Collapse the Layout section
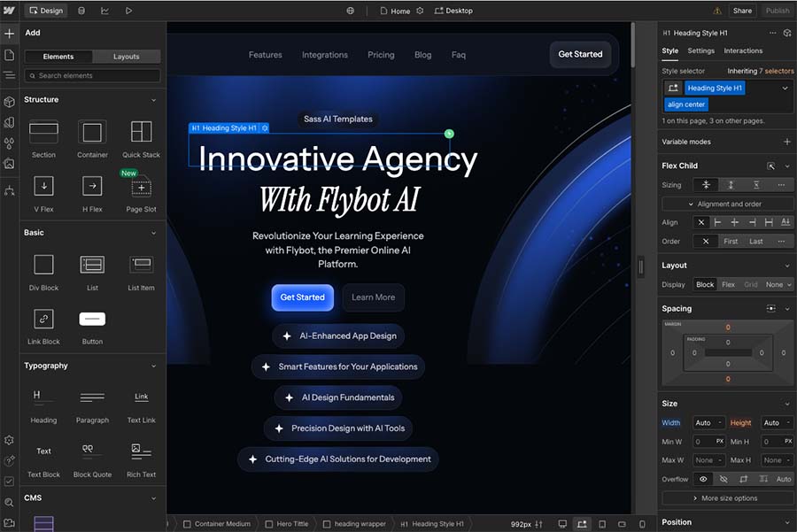 point(787,266)
